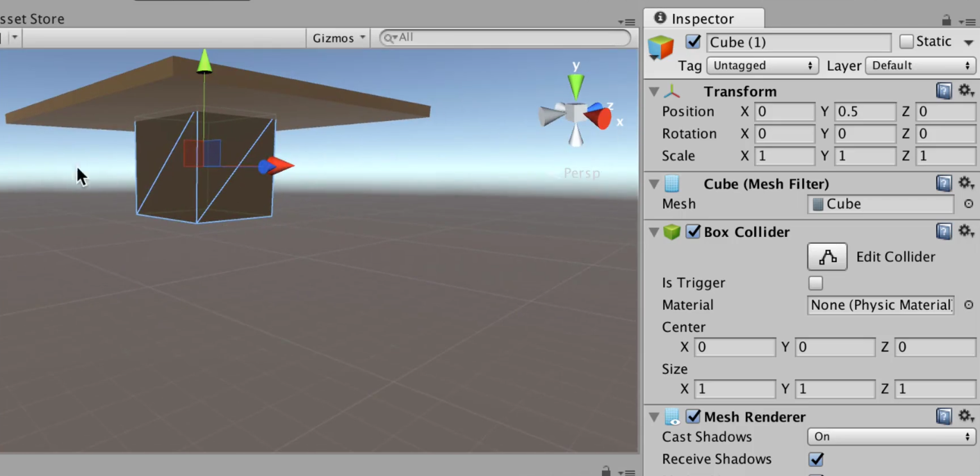
Task: Check the Is Trigger checkbox
Action: 815,283
